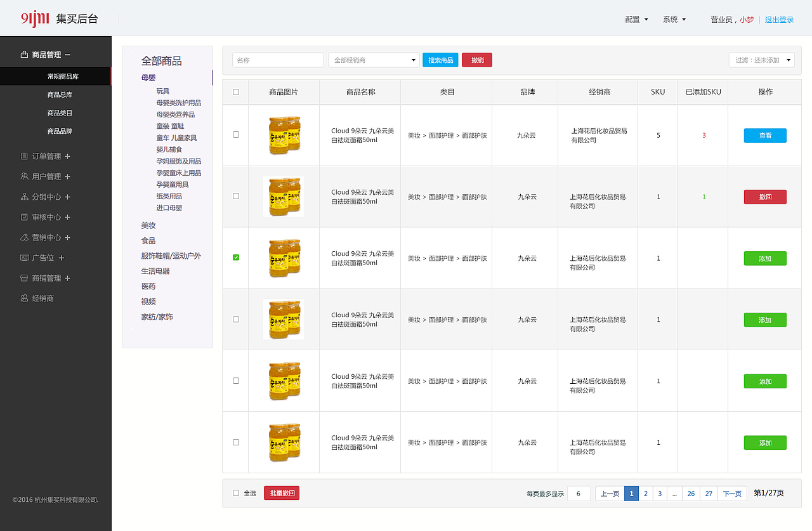
Task: Click the 用户管理 people icon
Action: pyautogui.click(x=24, y=176)
